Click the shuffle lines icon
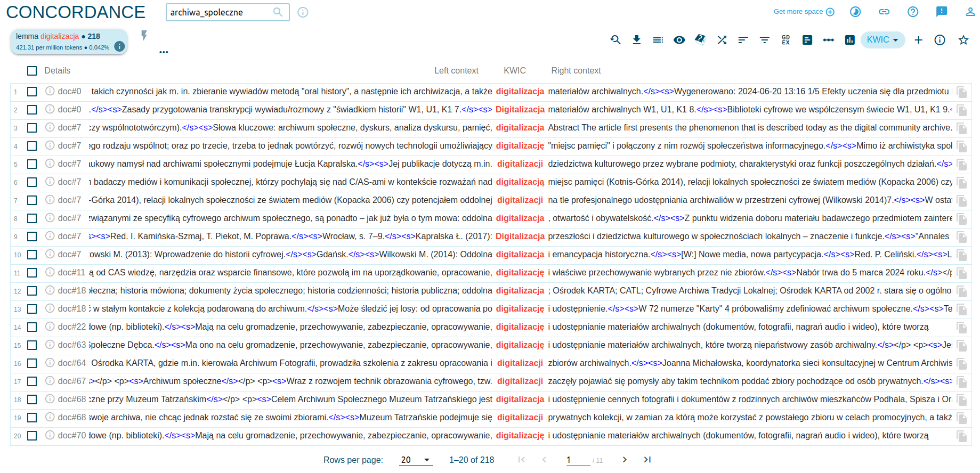The width and height of the screenshot is (980, 473). tap(722, 40)
